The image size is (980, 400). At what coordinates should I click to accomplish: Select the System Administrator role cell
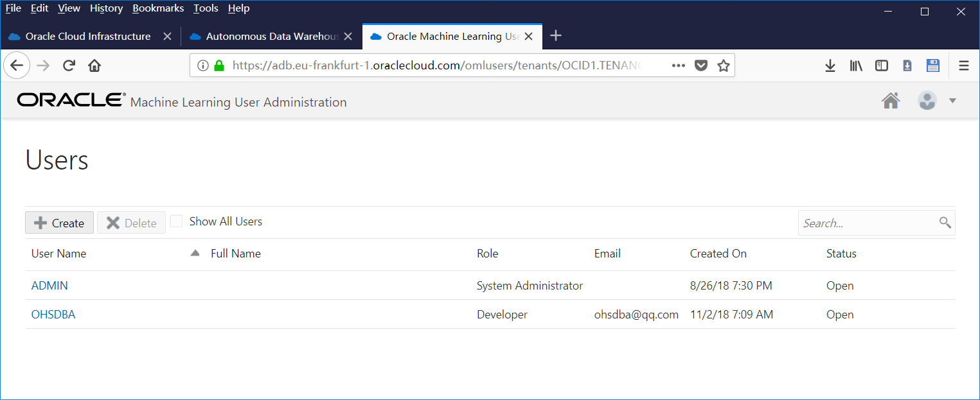[x=530, y=286]
